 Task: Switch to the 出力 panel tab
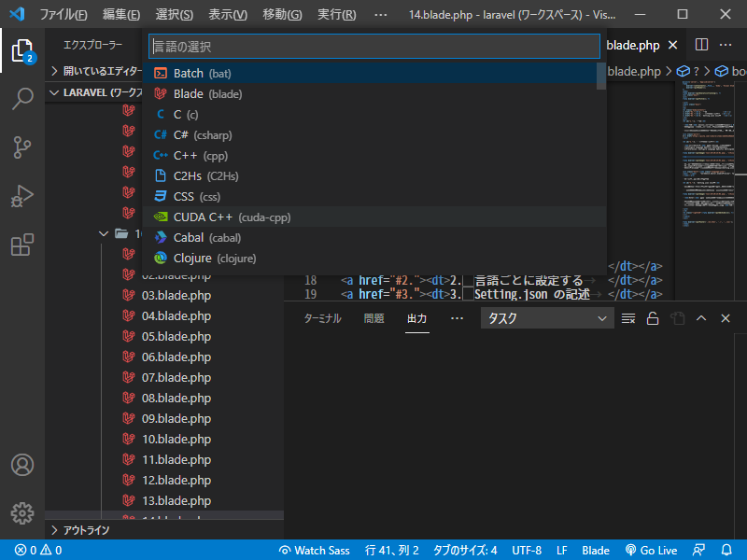click(x=416, y=318)
